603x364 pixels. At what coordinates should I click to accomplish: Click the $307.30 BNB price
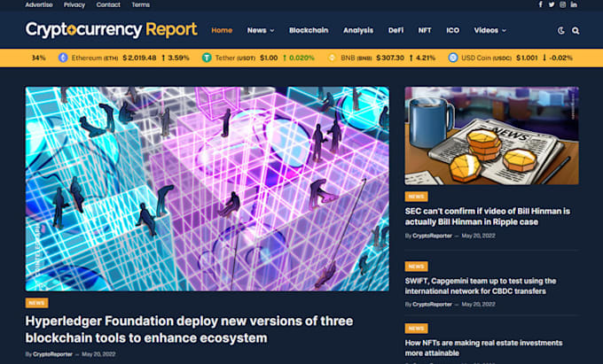[390, 58]
